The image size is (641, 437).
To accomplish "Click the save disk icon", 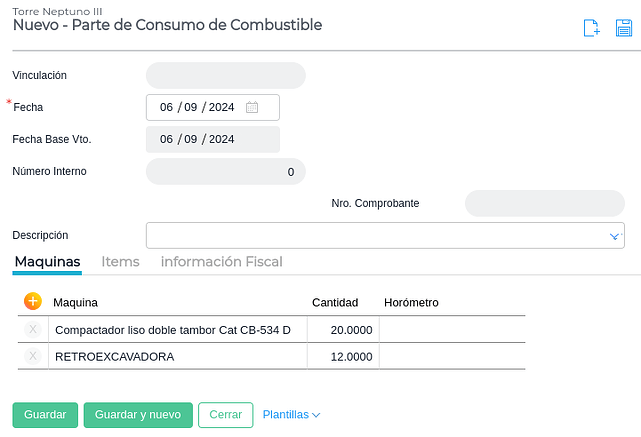I will [623, 29].
